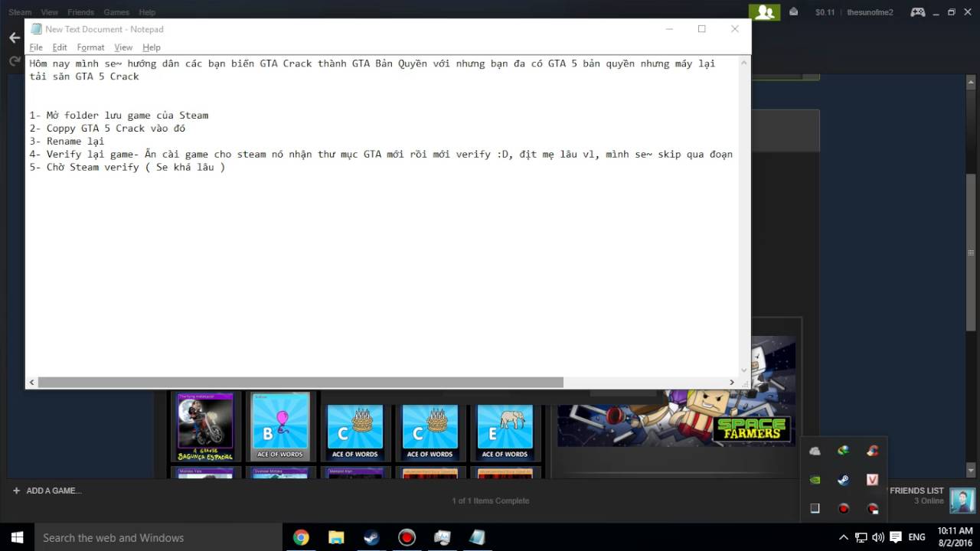Click the CCleaner tray icon

(x=872, y=452)
